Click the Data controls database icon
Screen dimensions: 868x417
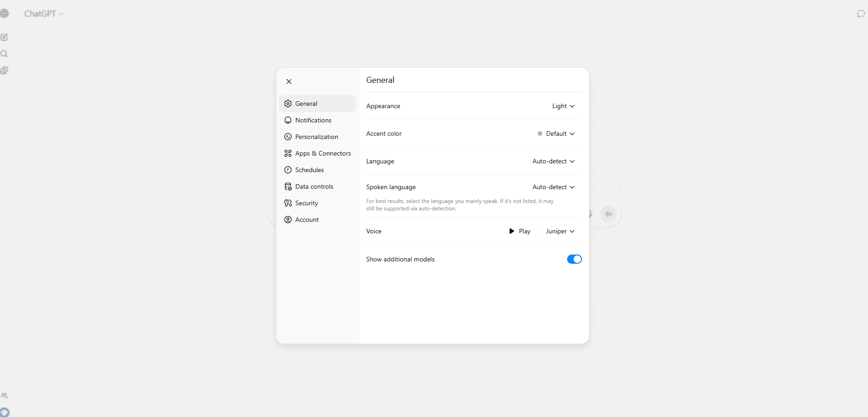click(288, 186)
